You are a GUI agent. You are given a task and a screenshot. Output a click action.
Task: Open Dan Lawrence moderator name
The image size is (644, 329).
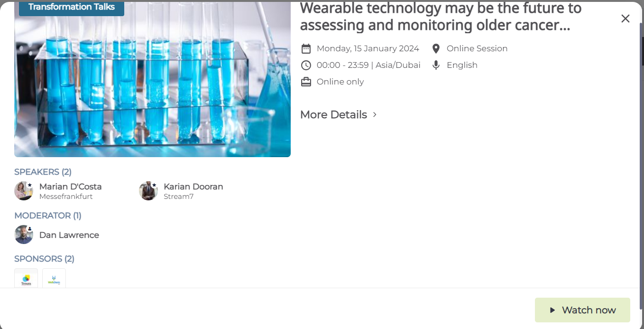[69, 235]
